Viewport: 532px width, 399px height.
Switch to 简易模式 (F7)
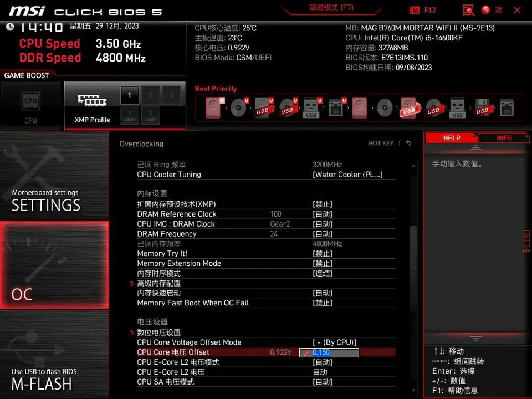point(331,7)
